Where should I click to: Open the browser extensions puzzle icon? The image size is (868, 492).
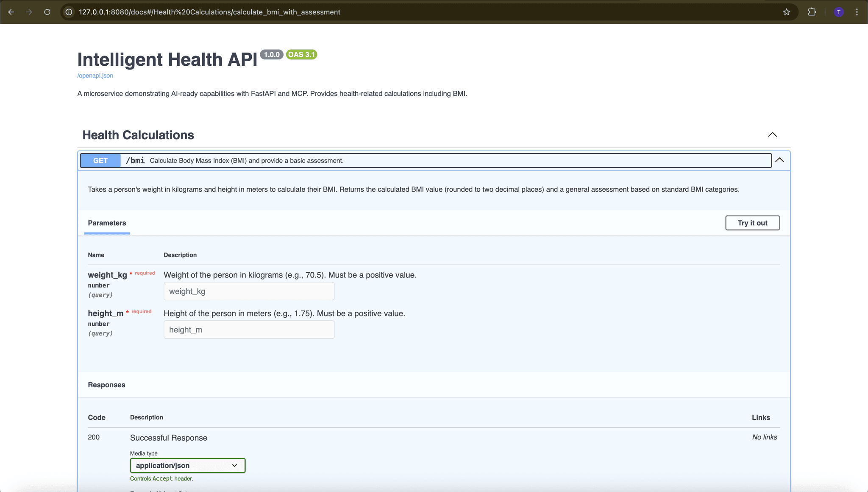pos(812,12)
